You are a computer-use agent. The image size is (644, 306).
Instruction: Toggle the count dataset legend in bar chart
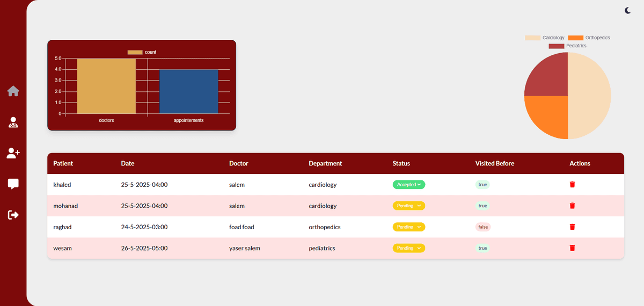pos(142,52)
